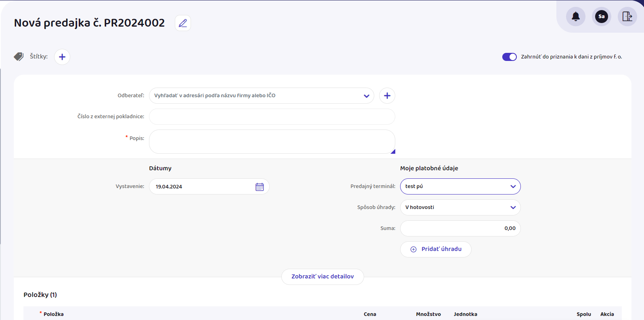Click the Pridať úhradu button
The image size is (644, 320).
point(436,249)
